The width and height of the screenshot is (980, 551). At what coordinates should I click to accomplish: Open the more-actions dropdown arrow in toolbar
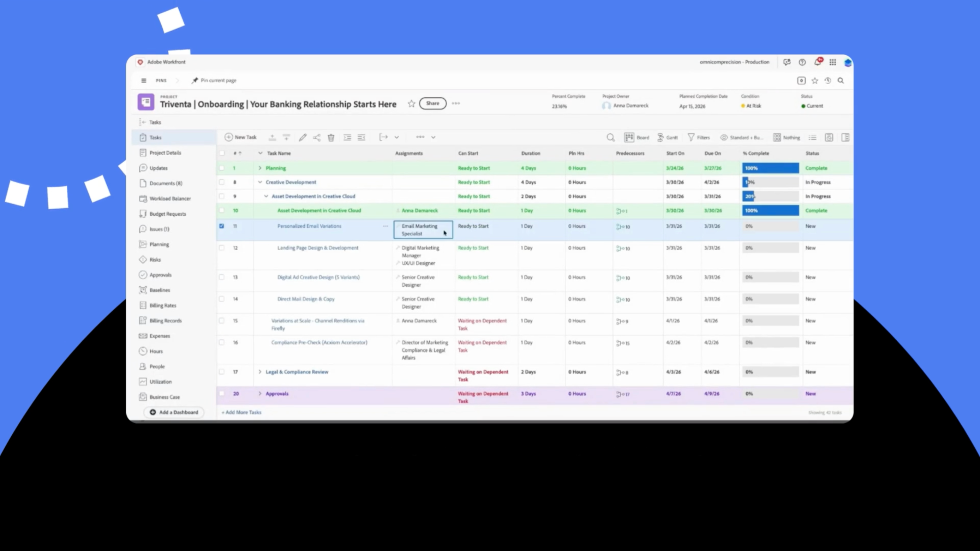(433, 137)
